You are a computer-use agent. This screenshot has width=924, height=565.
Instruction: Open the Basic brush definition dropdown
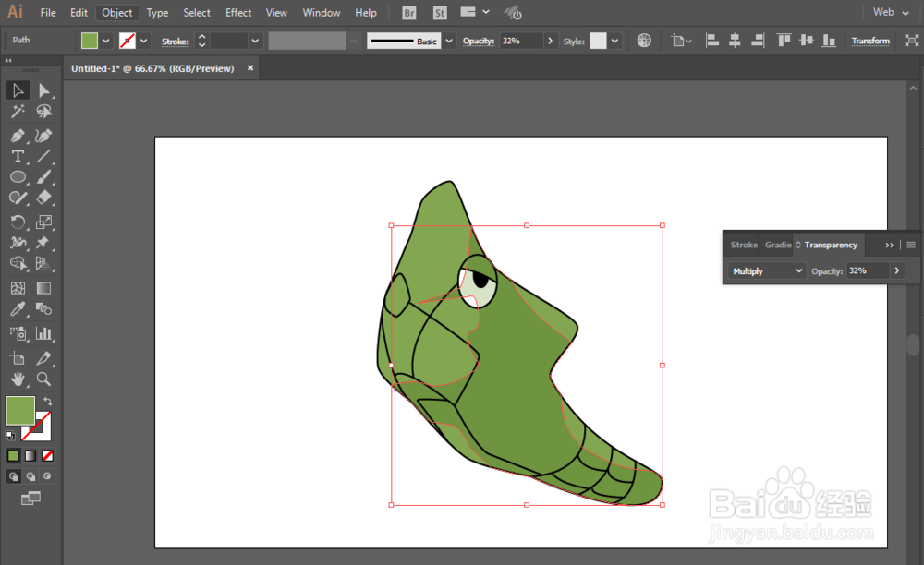(449, 42)
